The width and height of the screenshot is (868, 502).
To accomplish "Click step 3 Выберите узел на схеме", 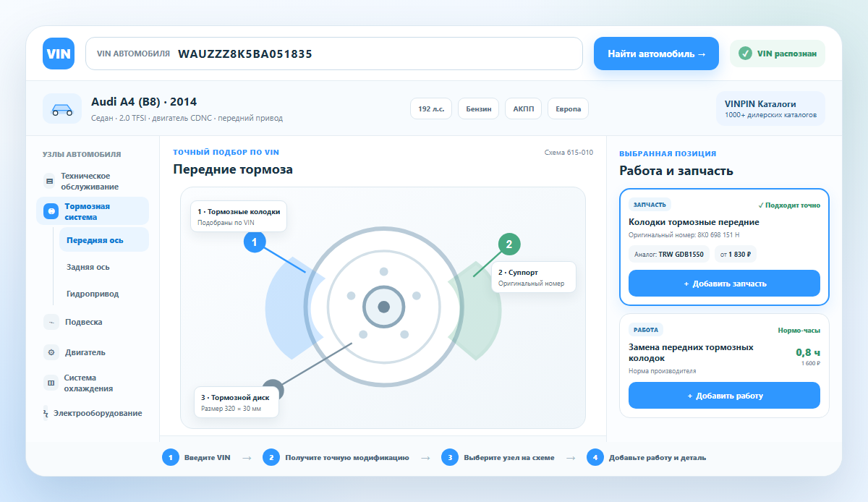I will [499, 458].
